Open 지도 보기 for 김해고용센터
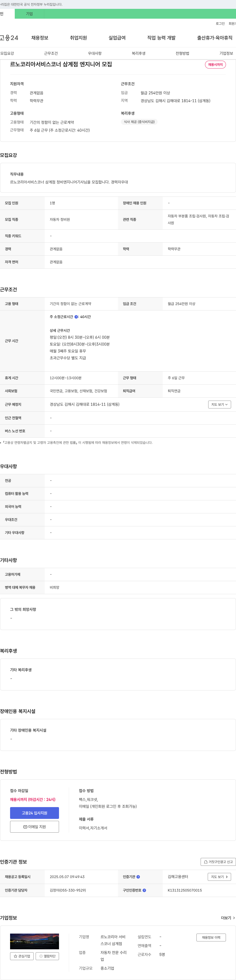Screen dimensions: 236x980 pyautogui.click(x=219, y=877)
